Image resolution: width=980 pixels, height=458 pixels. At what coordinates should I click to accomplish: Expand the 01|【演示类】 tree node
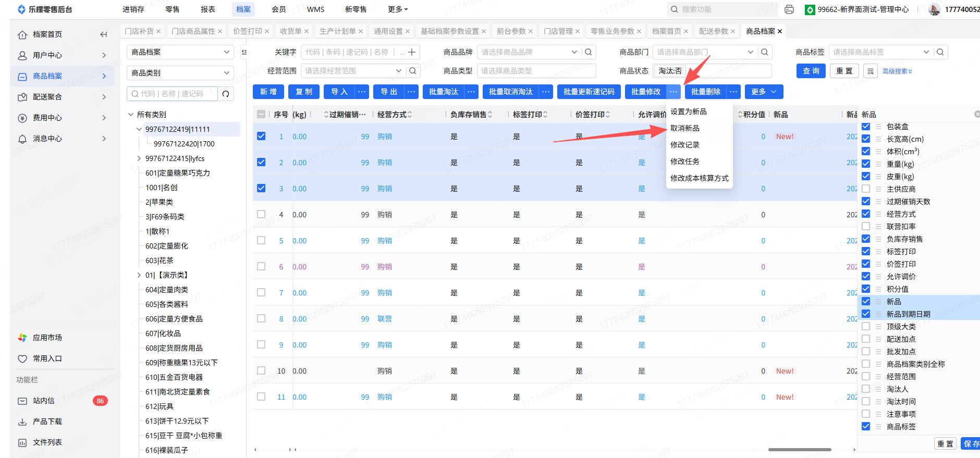(x=139, y=275)
